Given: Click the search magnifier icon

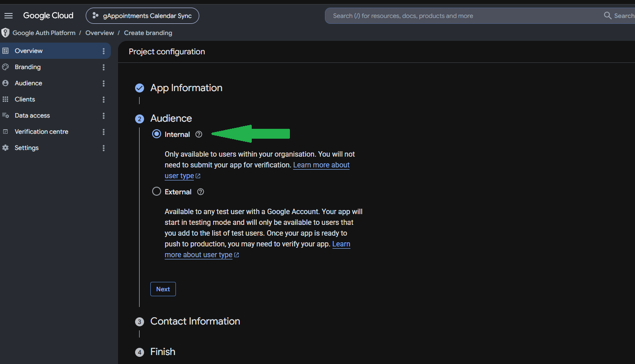Looking at the screenshot, I should tap(608, 16).
